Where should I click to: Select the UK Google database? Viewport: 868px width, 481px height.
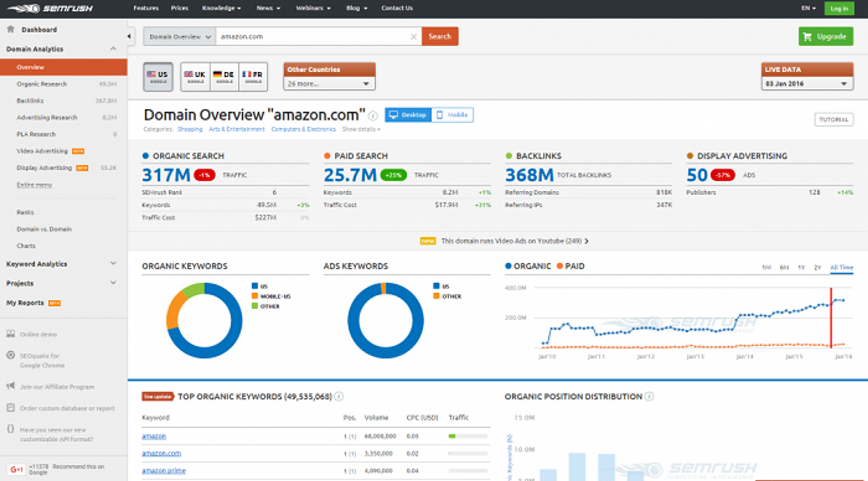[x=196, y=77]
